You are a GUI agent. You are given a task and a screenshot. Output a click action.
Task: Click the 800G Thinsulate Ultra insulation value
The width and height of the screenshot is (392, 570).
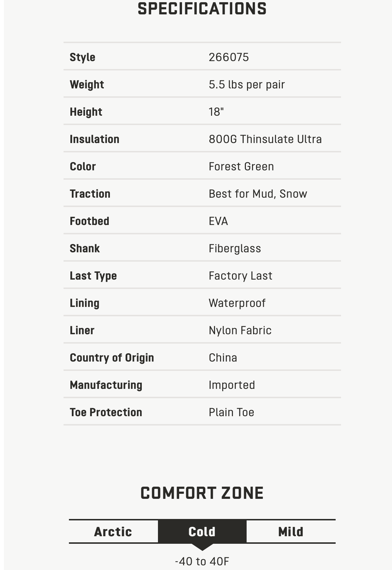(x=265, y=139)
